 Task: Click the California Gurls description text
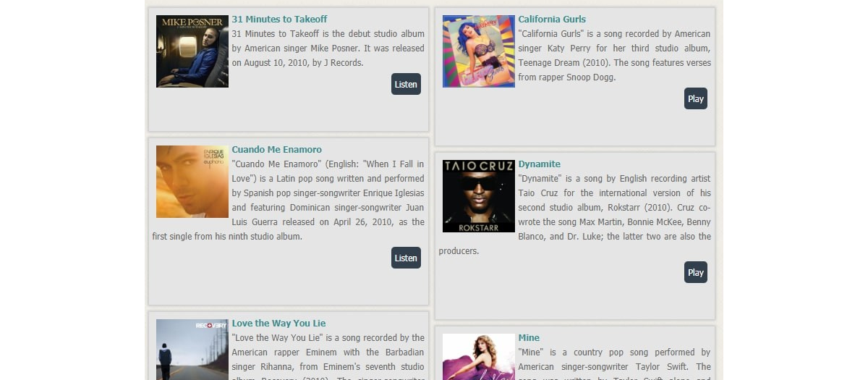(x=614, y=56)
